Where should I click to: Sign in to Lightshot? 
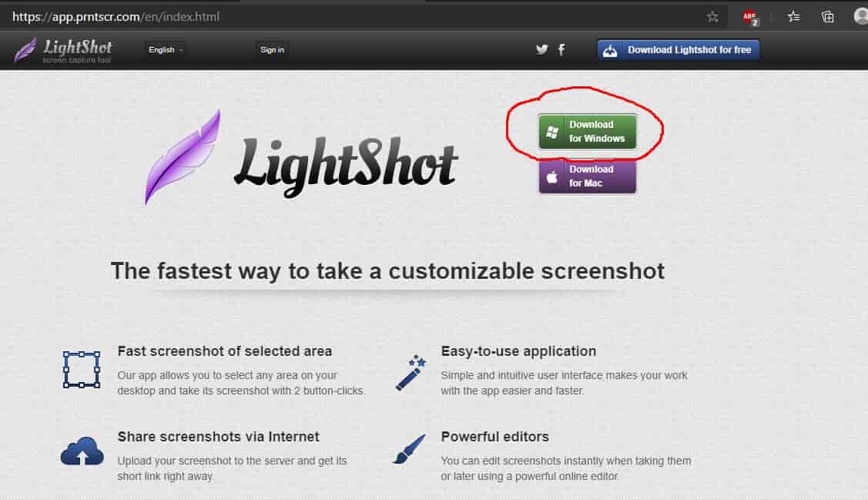click(272, 49)
